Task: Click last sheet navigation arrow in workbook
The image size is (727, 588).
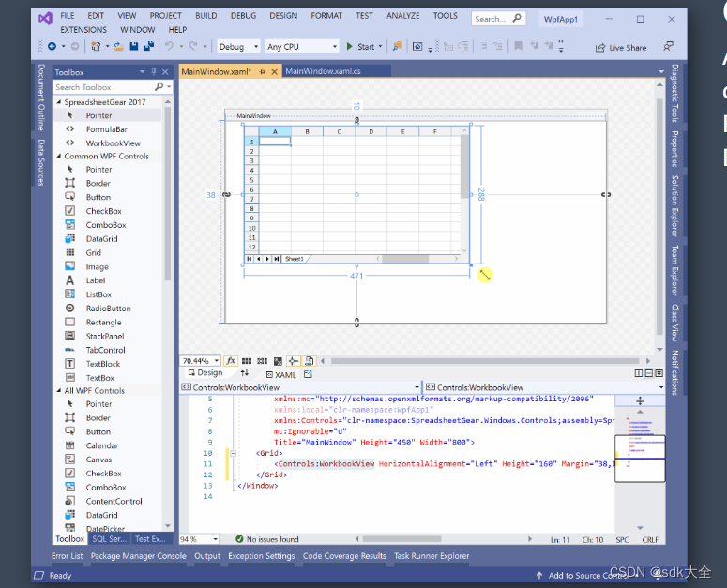Action: coord(277,259)
